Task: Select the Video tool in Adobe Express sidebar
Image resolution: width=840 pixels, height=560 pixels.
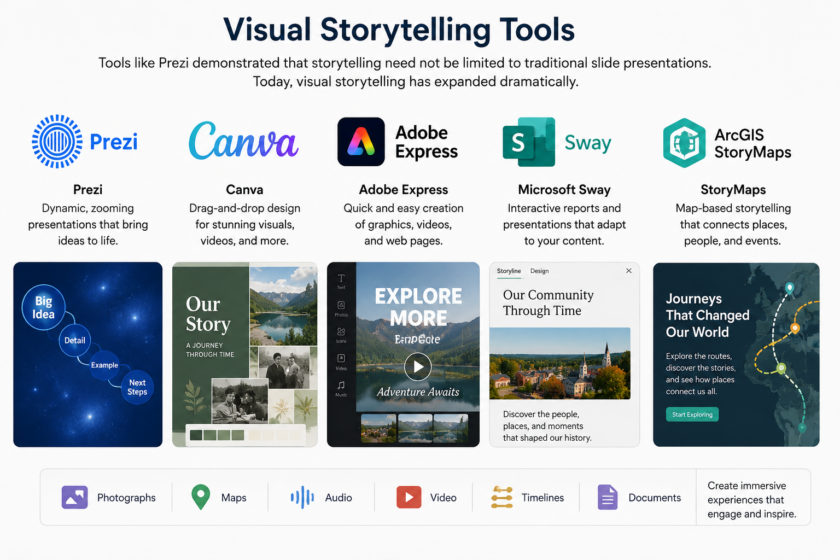Action: tap(341, 362)
